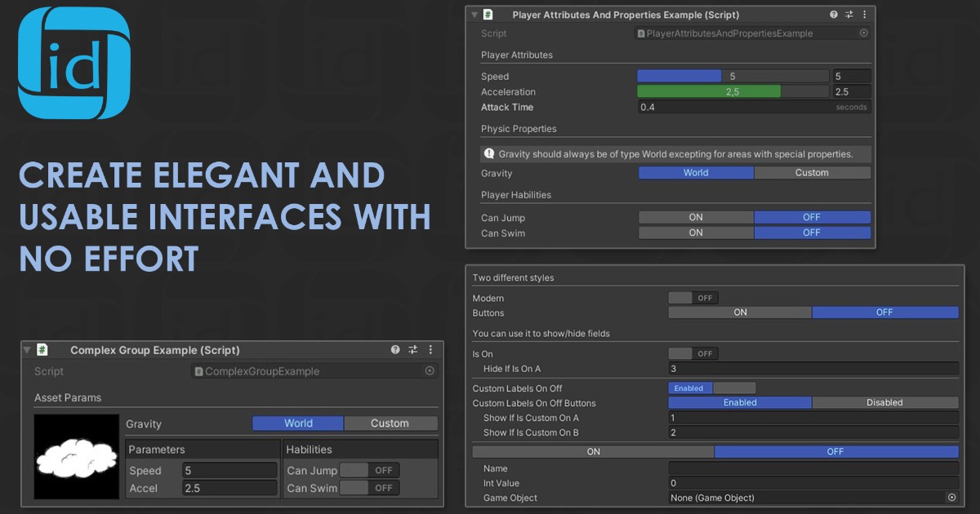Open object picker for PlayerAttributesAndPropertiesExample script

(x=865, y=33)
